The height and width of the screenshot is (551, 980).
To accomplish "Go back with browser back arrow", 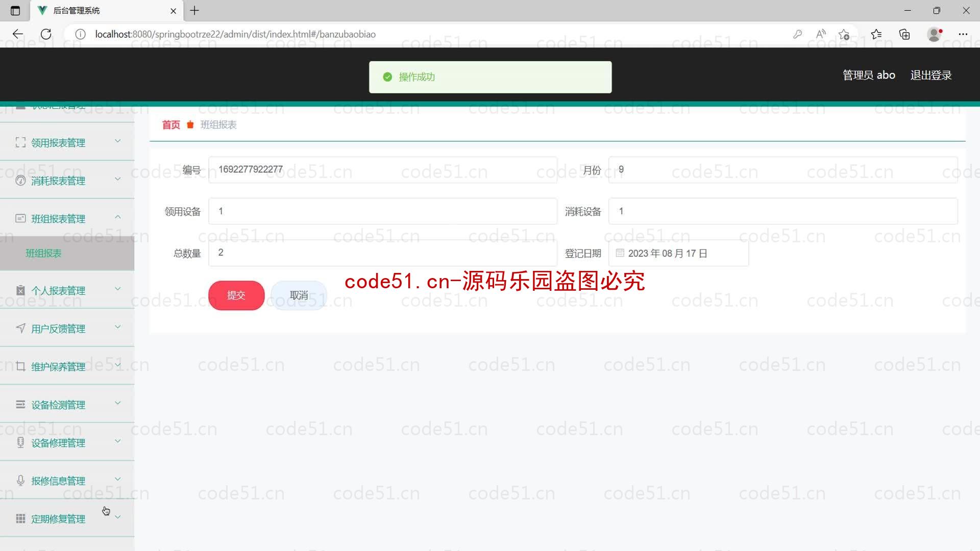I will click(x=18, y=34).
